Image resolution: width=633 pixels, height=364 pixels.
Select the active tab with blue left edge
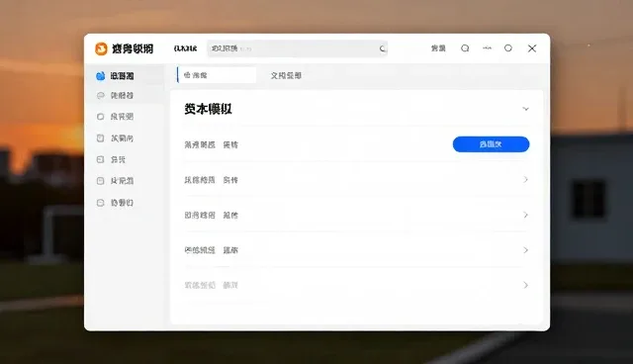[217, 75]
